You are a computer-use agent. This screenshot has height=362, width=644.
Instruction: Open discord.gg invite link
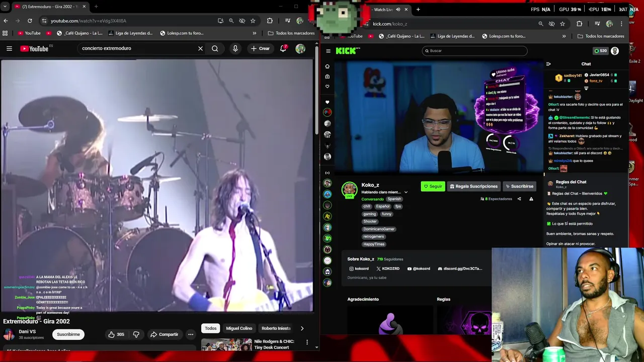tap(459, 268)
